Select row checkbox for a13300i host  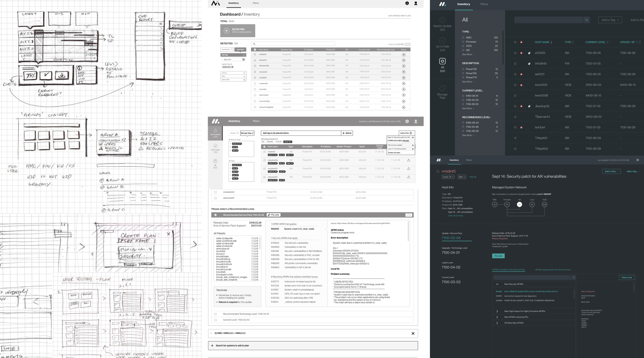(x=515, y=53)
